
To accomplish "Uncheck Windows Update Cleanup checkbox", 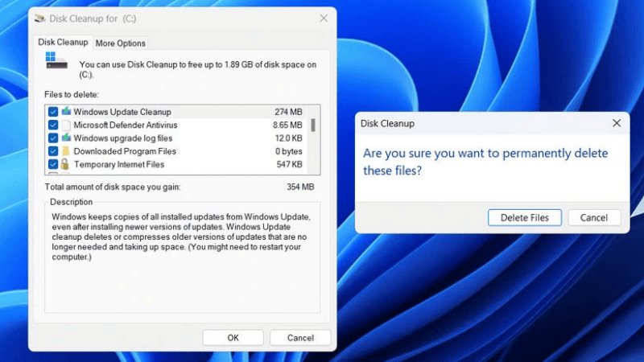I will (x=53, y=112).
